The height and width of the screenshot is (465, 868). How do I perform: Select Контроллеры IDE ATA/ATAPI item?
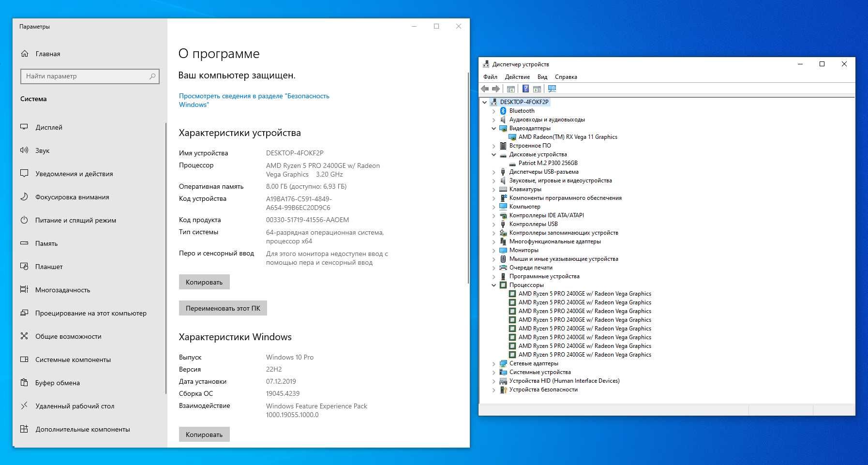pos(546,215)
